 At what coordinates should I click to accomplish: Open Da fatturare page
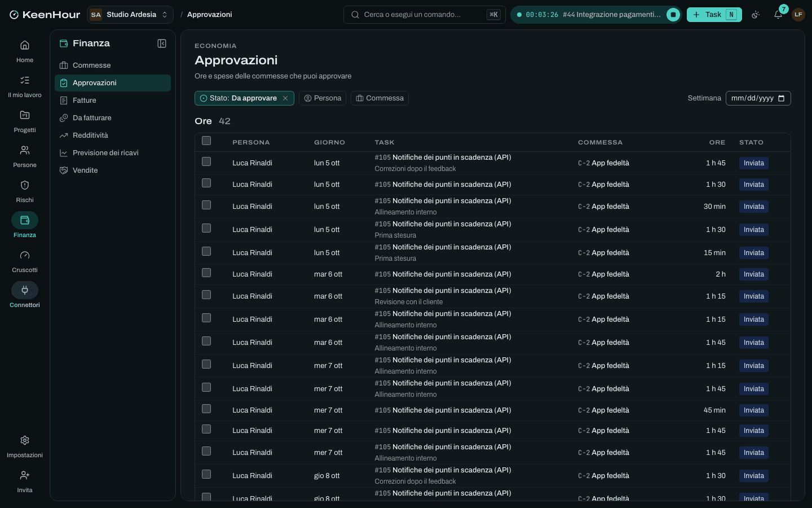click(113, 118)
